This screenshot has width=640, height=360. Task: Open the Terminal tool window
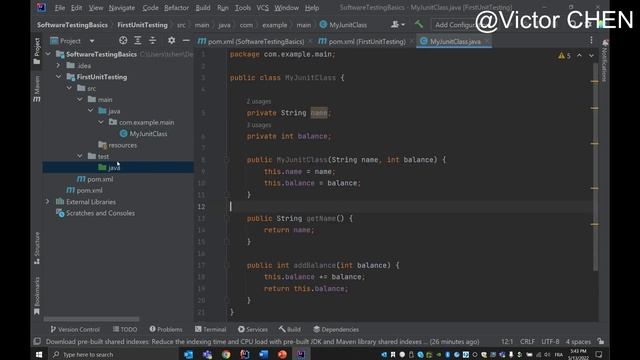point(211,329)
